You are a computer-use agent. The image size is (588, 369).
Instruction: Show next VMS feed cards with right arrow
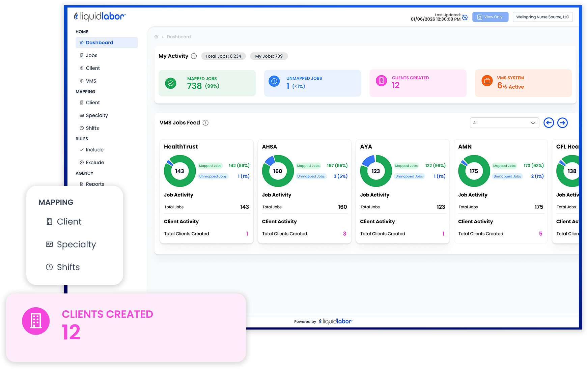[562, 123]
